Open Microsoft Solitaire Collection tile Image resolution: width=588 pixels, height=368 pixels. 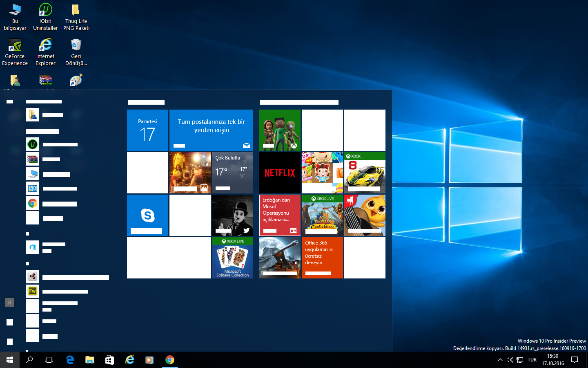(232, 258)
